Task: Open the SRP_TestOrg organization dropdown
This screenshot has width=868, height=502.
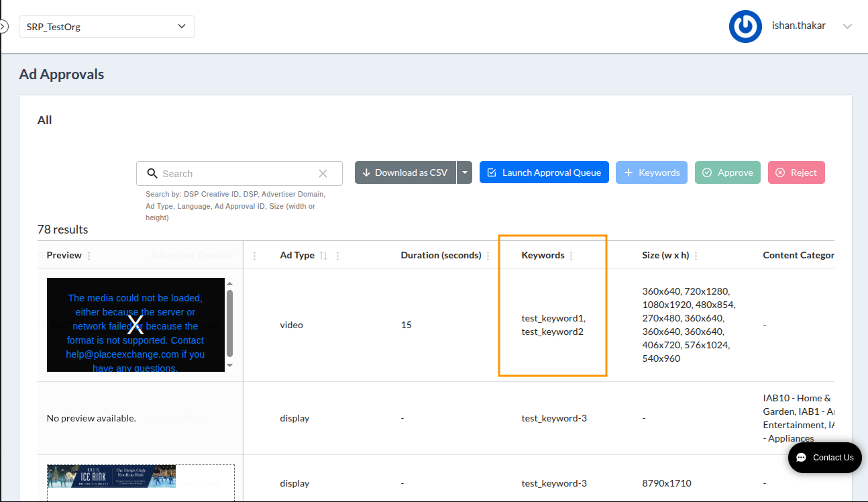Action: click(x=107, y=27)
